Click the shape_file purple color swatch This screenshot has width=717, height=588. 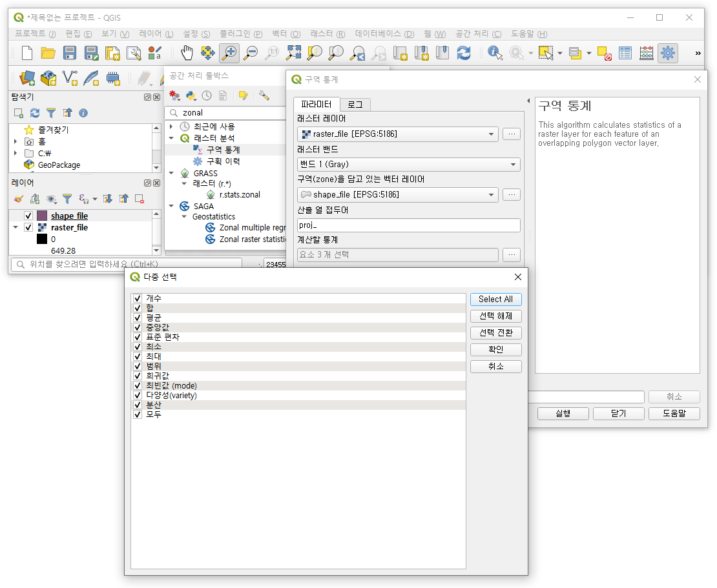tap(42, 216)
